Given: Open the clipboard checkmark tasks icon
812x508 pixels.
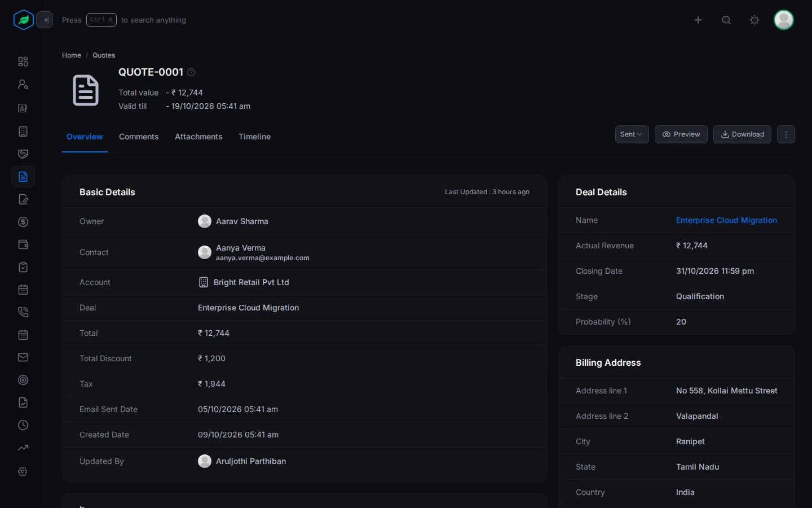Looking at the screenshot, I should pos(23,267).
